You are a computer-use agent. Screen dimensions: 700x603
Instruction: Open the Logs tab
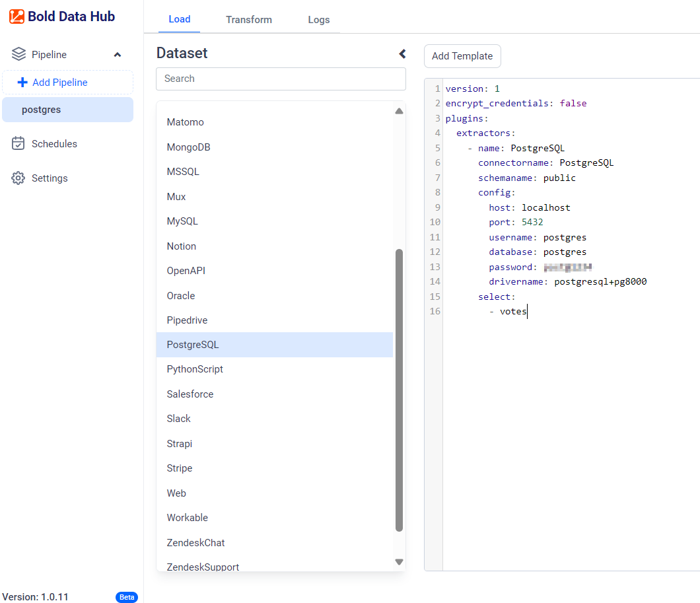319,20
